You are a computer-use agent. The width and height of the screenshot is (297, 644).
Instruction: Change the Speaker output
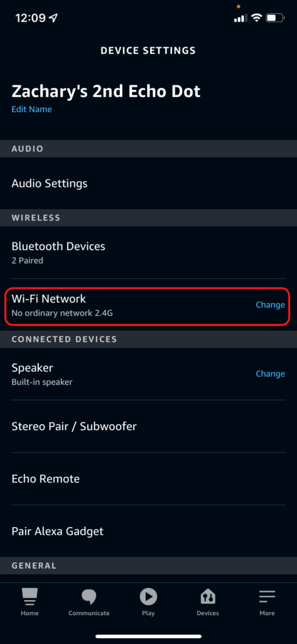click(x=271, y=374)
